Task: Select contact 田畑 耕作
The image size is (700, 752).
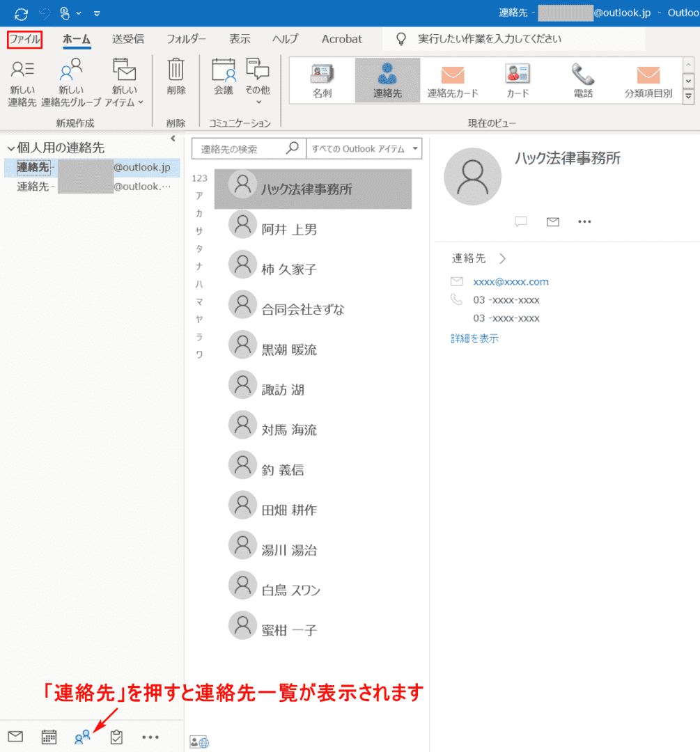Action: pos(313,510)
